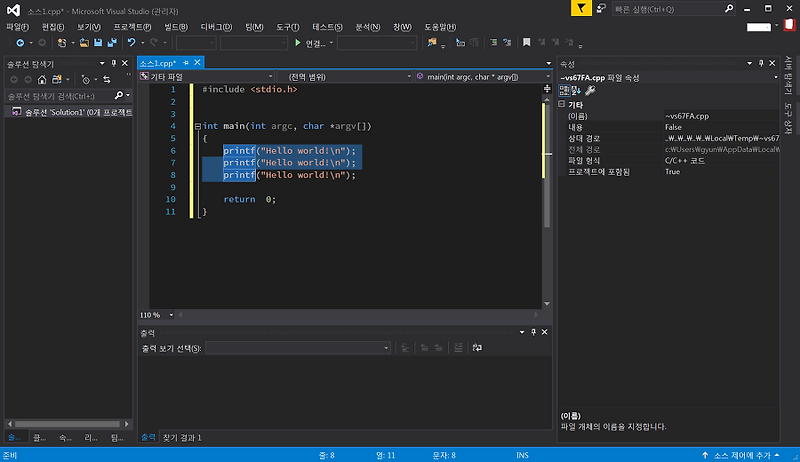This screenshot has height=462, width=800.
Task: Open the debug target dropdown arrow next to 연결
Action: (331, 43)
